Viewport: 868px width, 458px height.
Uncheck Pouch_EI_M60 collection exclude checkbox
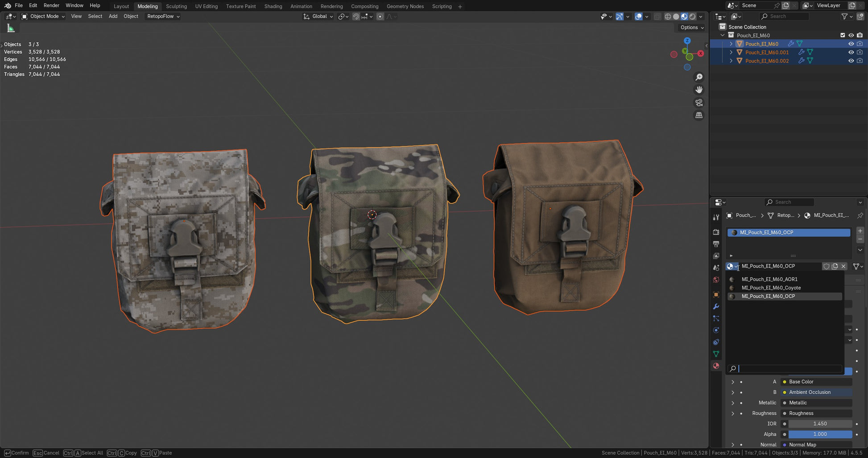tap(843, 35)
